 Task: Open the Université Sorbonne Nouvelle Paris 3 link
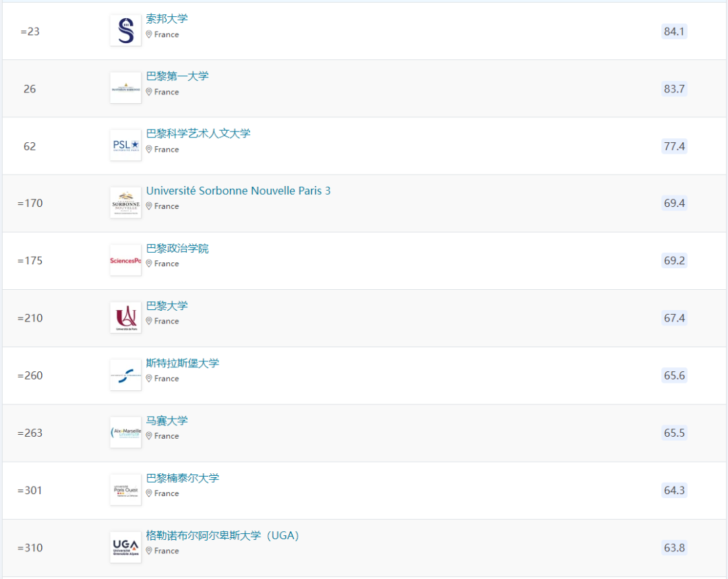pyautogui.click(x=238, y=191)
